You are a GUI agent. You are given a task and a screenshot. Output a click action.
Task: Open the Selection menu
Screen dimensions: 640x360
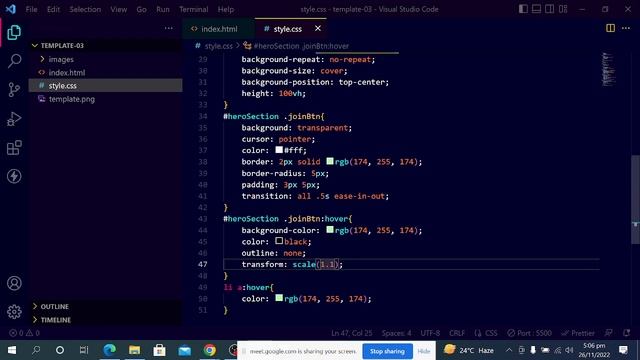pyautogui.click(x=85, y=9)
